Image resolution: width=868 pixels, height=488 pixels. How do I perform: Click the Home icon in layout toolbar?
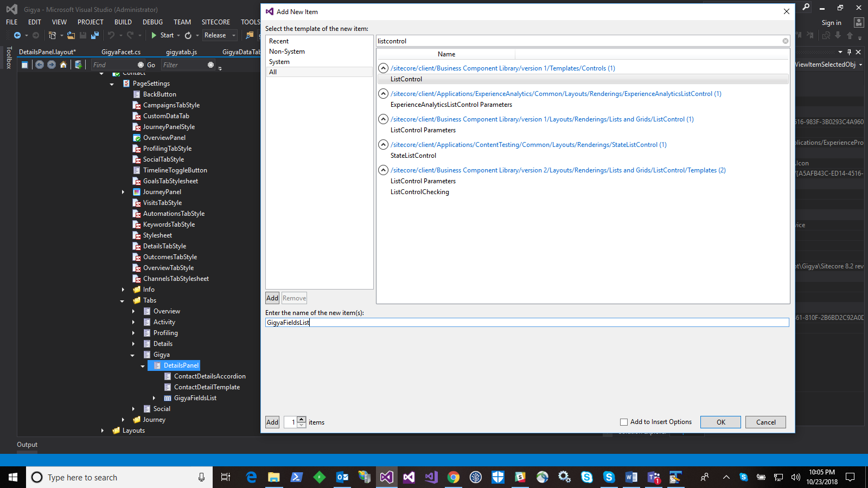click(x=63, y=65)
